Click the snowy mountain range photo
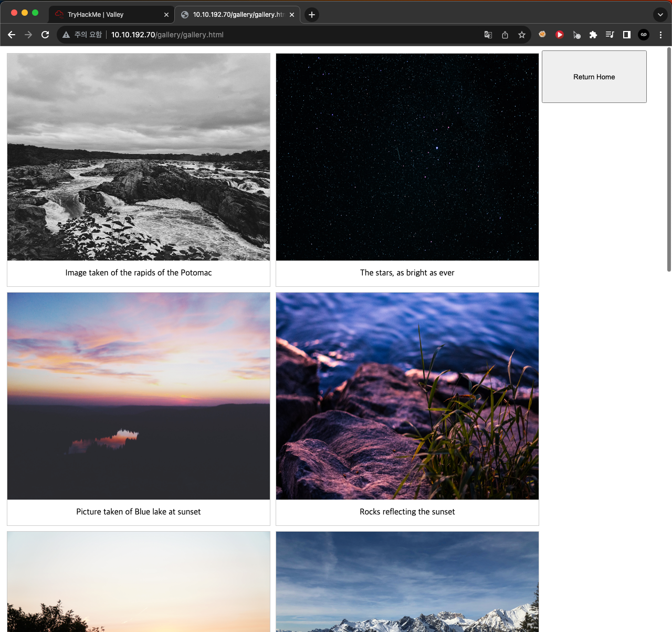The height and width of the screenshot is (632, 672). [x=407, y=582]
